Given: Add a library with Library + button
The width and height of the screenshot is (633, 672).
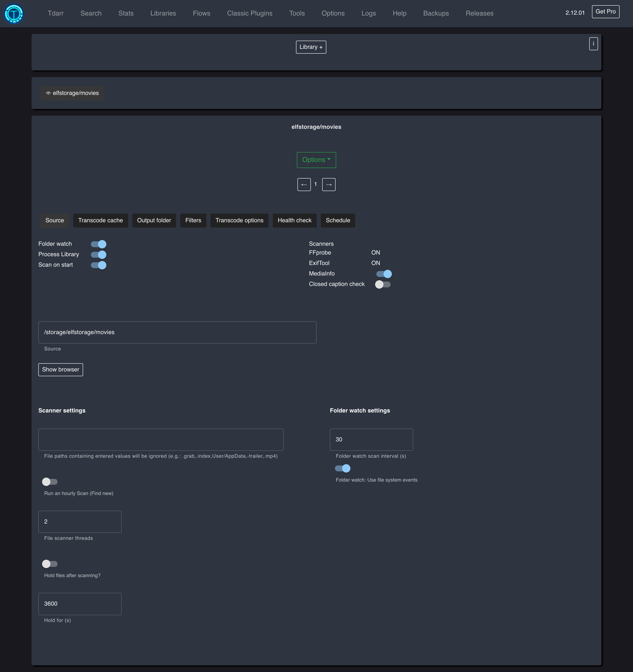Looking at the screenshot, I should click(311, 47).
